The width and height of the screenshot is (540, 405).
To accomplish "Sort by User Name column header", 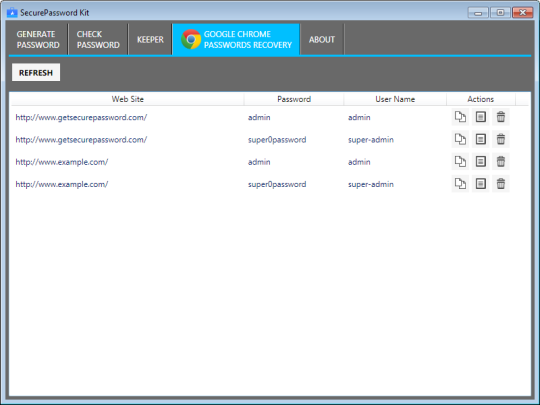I will 395,99.
